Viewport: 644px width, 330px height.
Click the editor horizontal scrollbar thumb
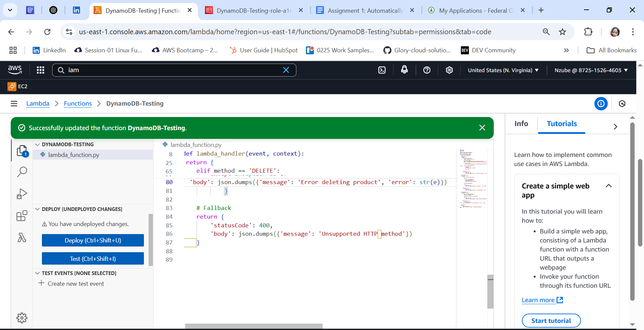254,326
